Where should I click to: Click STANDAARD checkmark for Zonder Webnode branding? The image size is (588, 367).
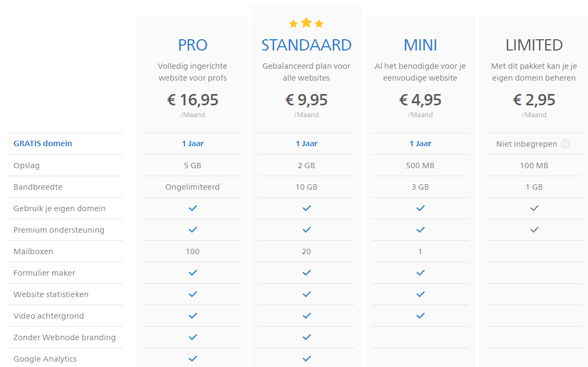coord(307,337)
